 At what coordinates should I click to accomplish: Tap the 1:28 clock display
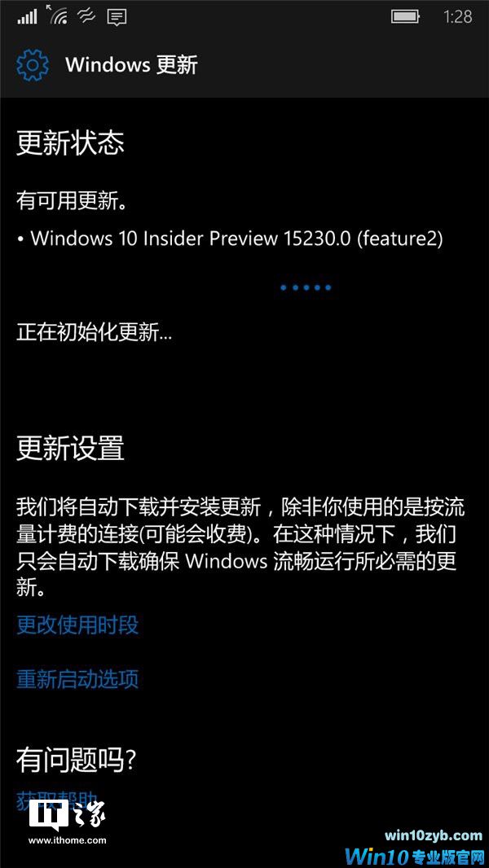point(458,16)
